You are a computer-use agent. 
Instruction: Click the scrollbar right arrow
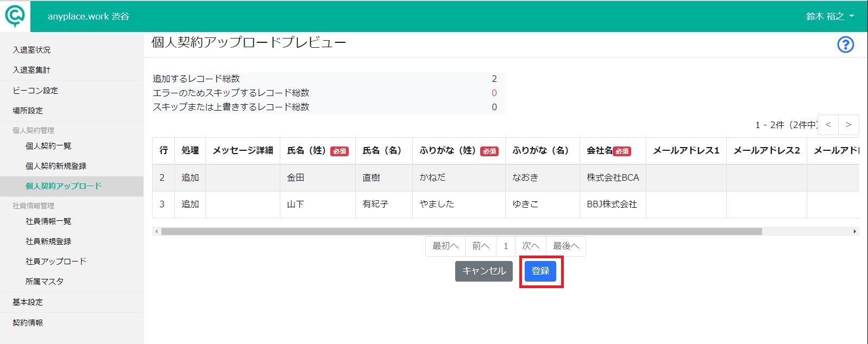[855, 232]
